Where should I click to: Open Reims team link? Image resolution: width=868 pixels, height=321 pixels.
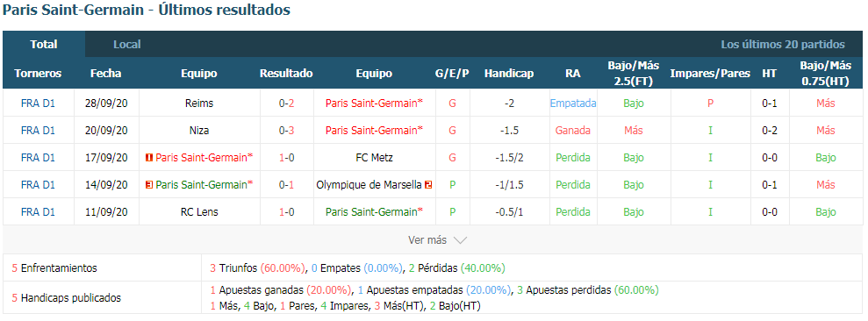coord(200,103)
